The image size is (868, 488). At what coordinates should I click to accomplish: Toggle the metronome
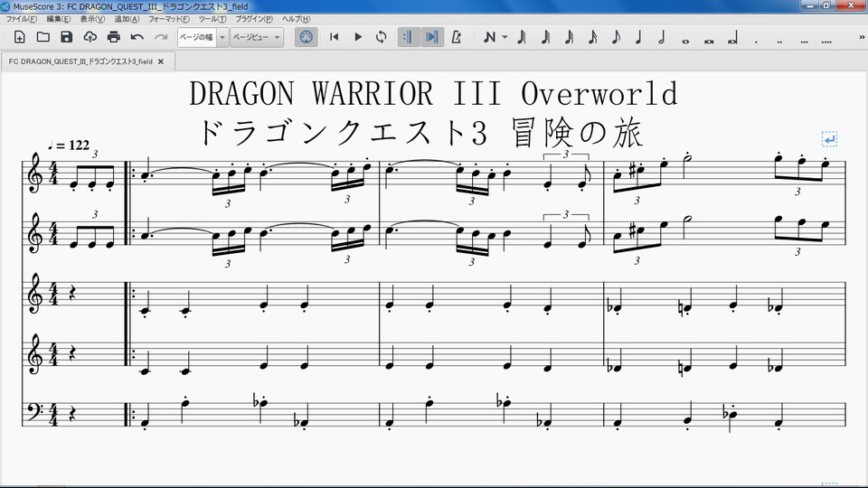456,37
